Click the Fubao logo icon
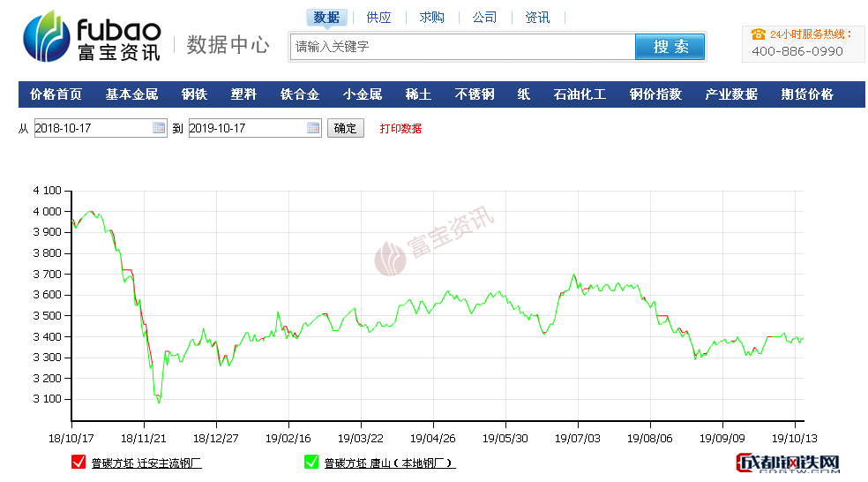 point(48,37)
